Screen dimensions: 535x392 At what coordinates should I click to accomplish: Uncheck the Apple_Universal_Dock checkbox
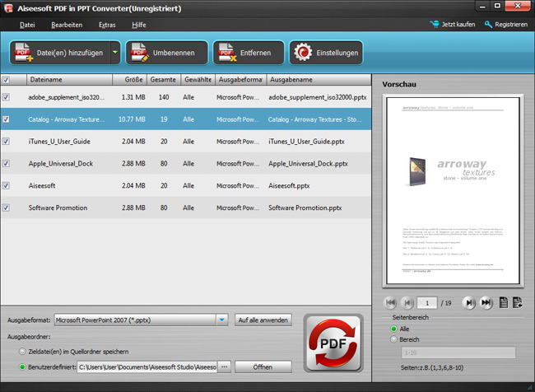(6, 163)
